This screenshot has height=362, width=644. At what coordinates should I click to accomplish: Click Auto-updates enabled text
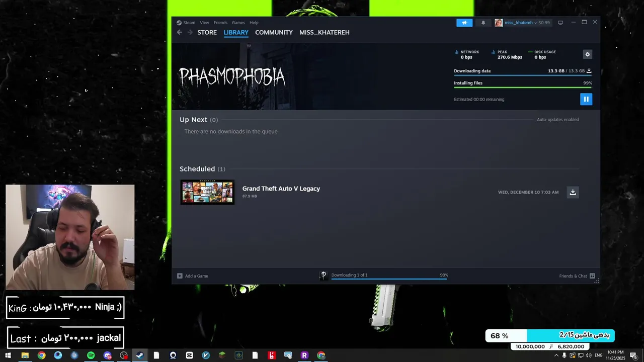(x=558, y=120)
